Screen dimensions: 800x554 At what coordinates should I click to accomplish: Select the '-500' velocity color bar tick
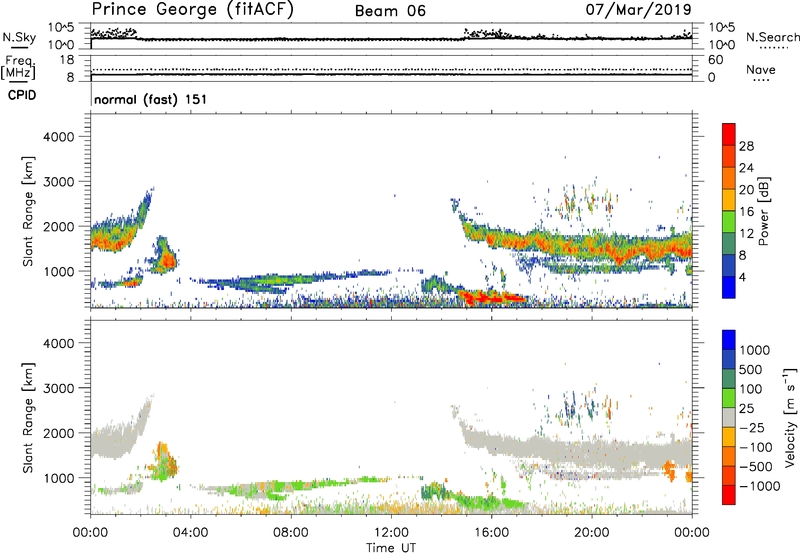(x=756, y=467)
